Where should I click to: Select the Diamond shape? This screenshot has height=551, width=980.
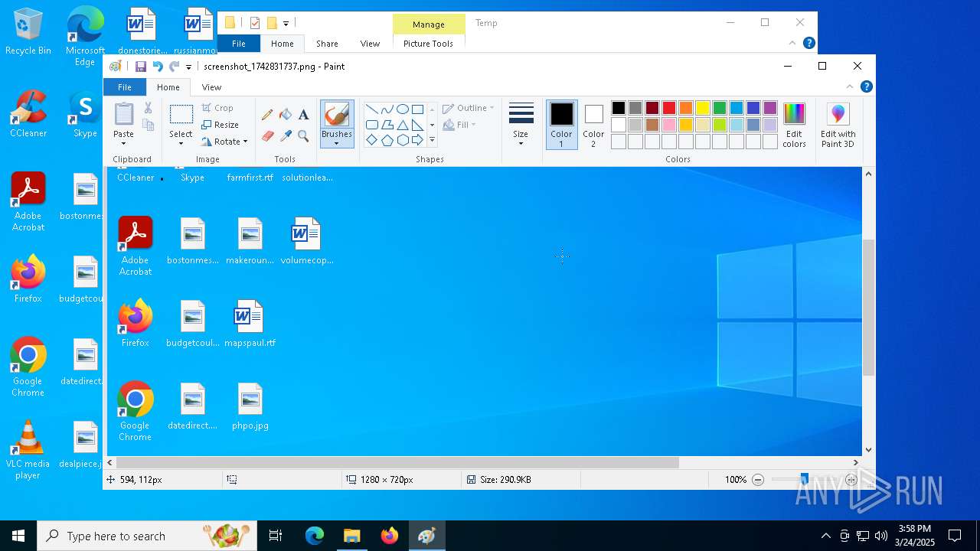pos(371,140)
